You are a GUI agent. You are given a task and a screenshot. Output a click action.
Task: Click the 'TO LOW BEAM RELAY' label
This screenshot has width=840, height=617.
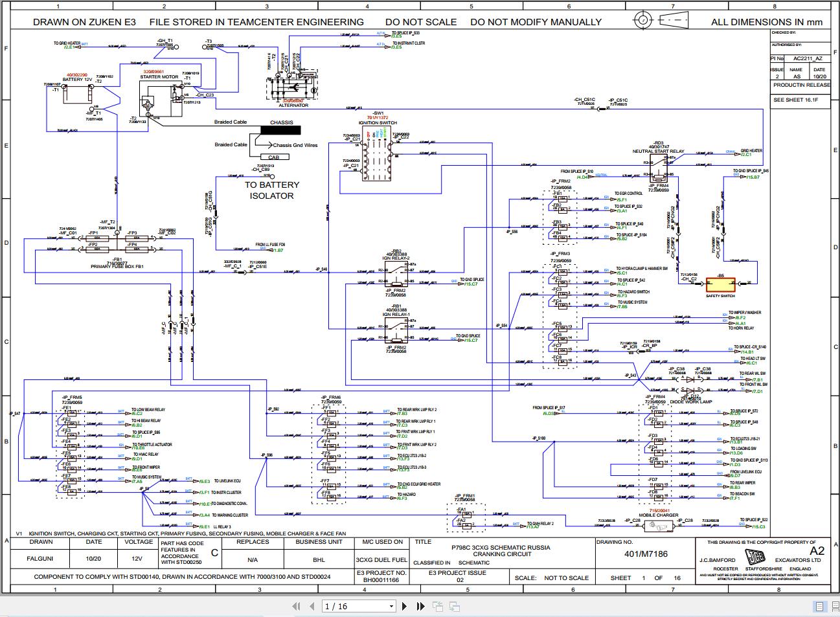click(x=148, y=410)
